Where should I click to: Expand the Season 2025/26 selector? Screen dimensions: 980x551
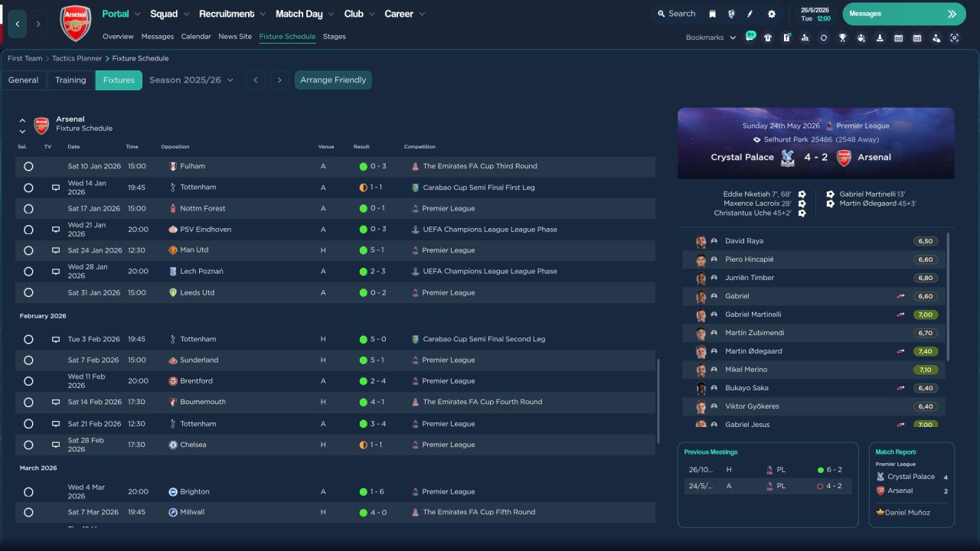pyautogui.click(x=191, y=80)
